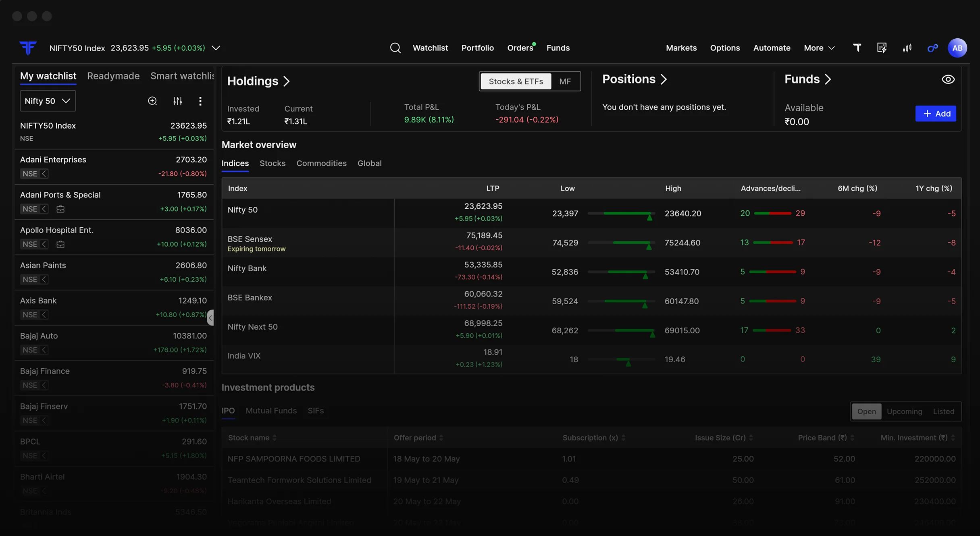Open the Global market overview tab
980x536 pixels.
[x=369, y=163]
